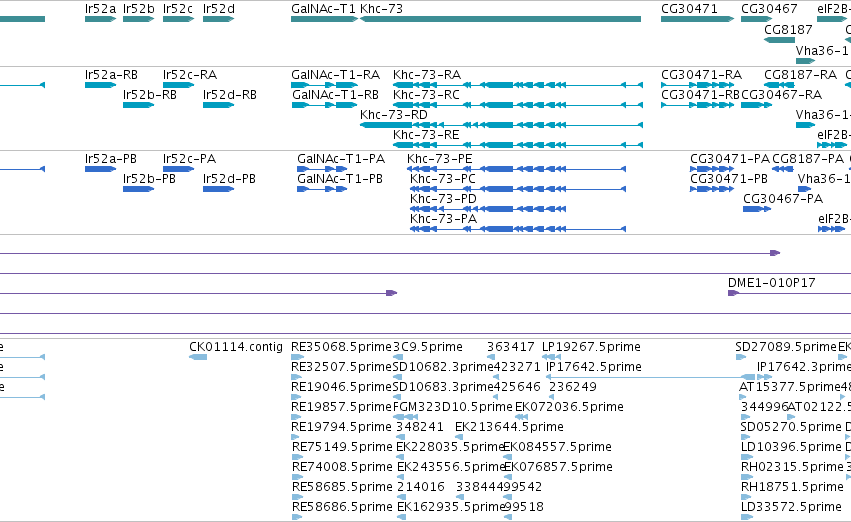This screenshot has width=851, height=522.
Task: Click the GalNAc-T1-PA protein feature
Action: pyautogui.click(x=322, y=169)
